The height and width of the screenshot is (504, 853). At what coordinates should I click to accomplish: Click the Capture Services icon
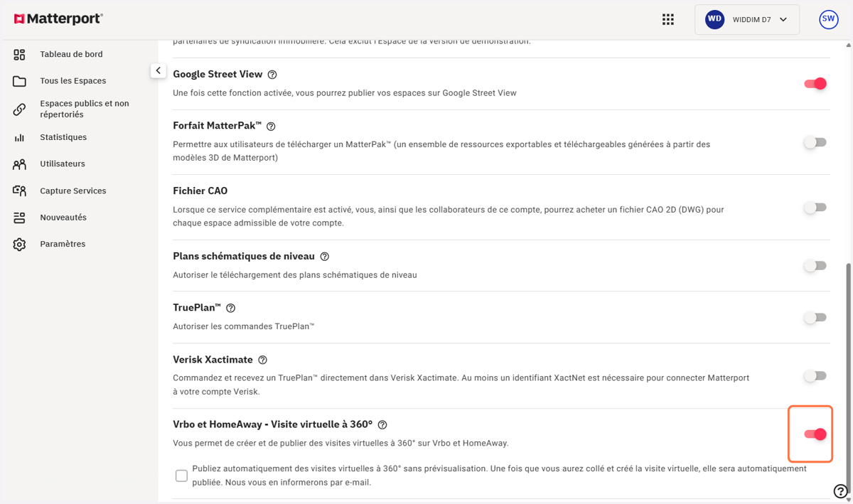click(19, 191)
